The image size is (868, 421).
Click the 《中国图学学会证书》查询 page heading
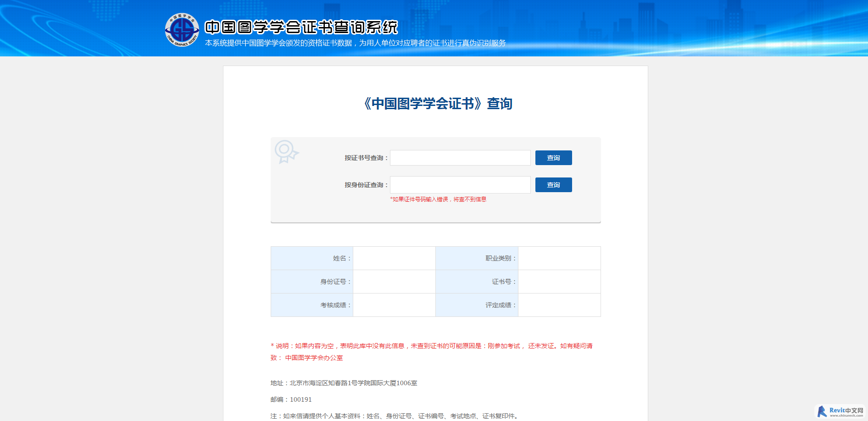tap(436, 104)
